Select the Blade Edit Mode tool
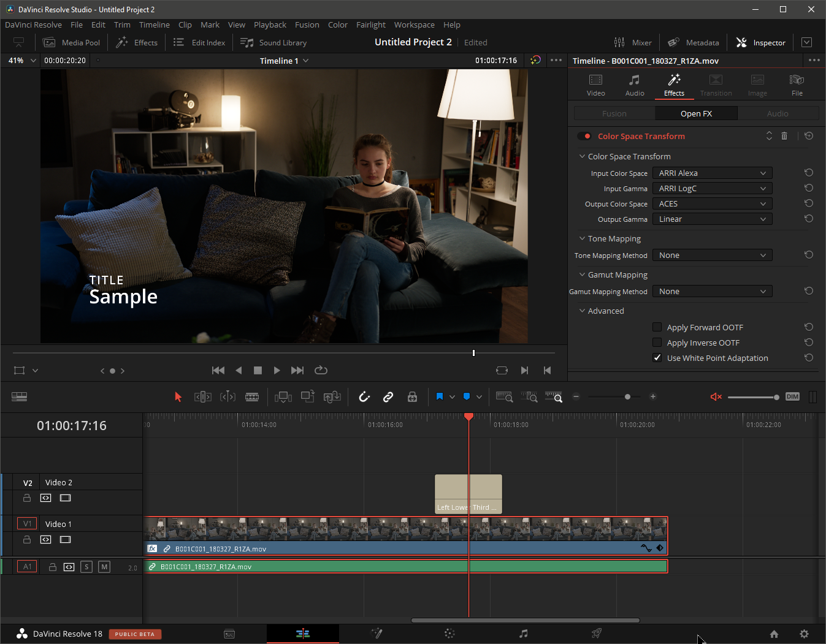 (252, 397)
